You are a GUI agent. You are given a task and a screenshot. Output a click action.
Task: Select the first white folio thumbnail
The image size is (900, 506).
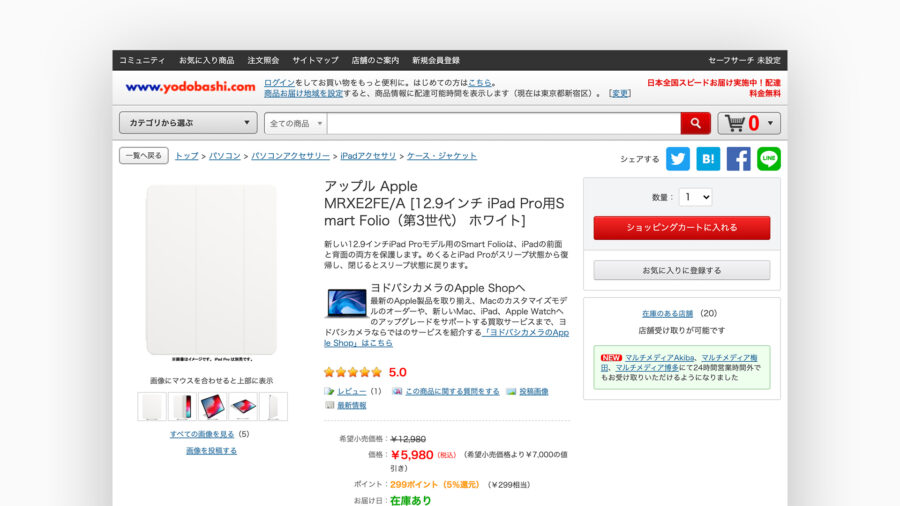pos(152,407)
